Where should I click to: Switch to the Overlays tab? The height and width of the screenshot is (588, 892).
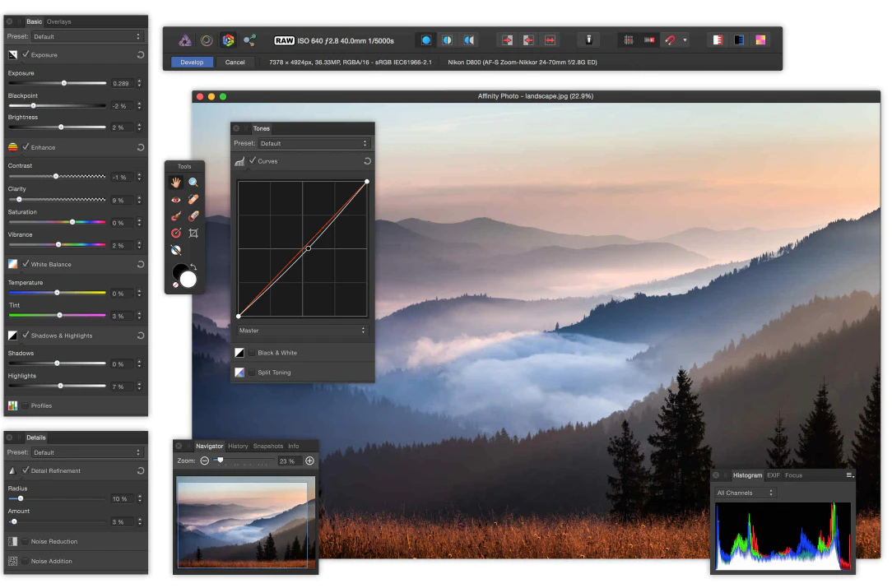[x=59, y=21]
